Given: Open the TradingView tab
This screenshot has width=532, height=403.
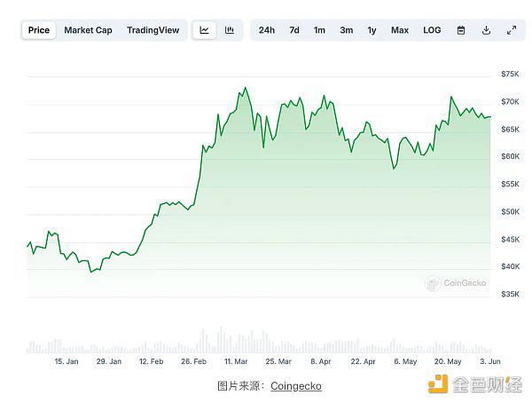Looking at the screenshot, I should pyautogui.click(x=153, y=30).
